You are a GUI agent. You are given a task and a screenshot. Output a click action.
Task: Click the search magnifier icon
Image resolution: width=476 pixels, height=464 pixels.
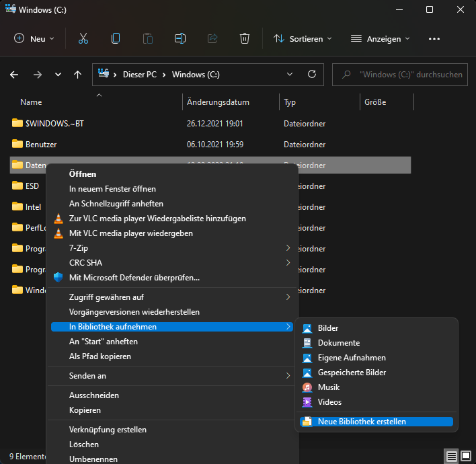click(346, 75)
